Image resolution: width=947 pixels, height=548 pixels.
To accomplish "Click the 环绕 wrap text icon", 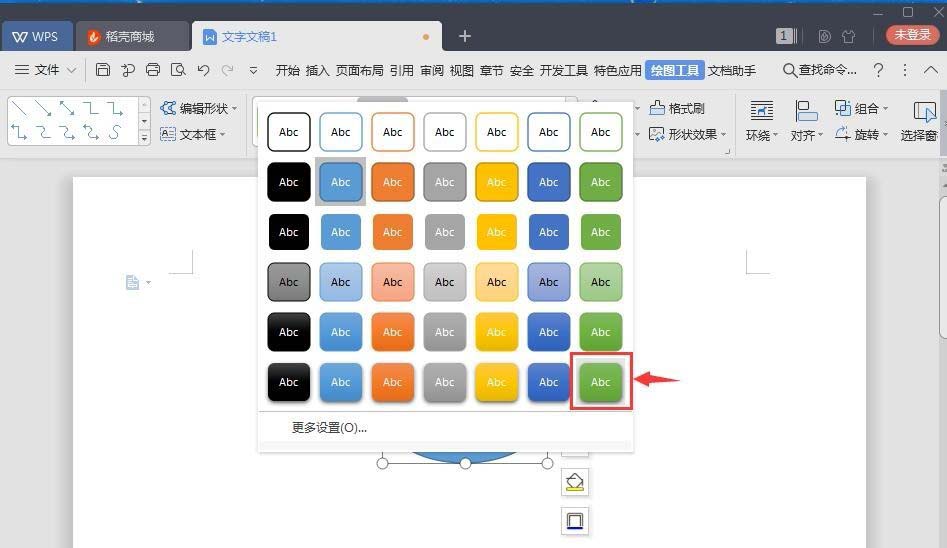I will [x=762, y=111].
